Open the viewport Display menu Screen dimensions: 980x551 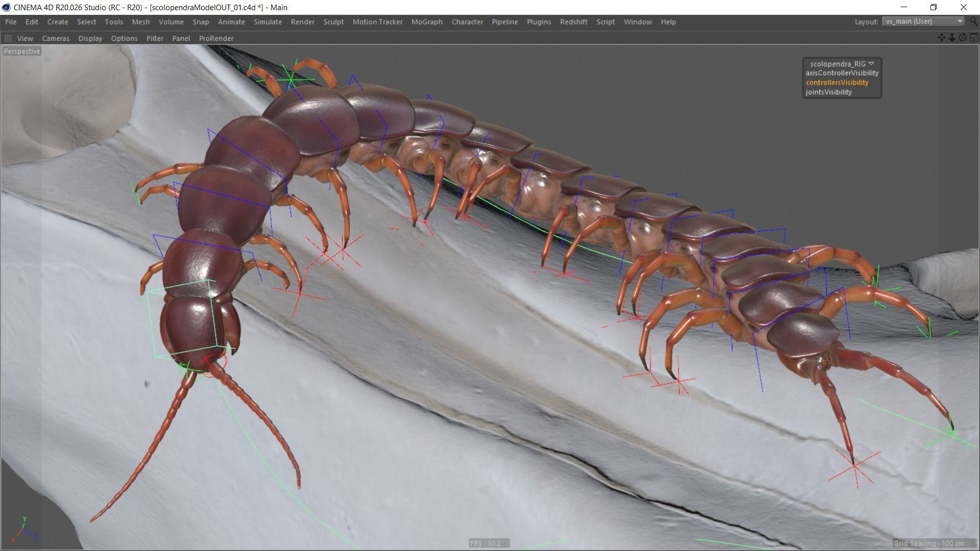coord(90,38)
